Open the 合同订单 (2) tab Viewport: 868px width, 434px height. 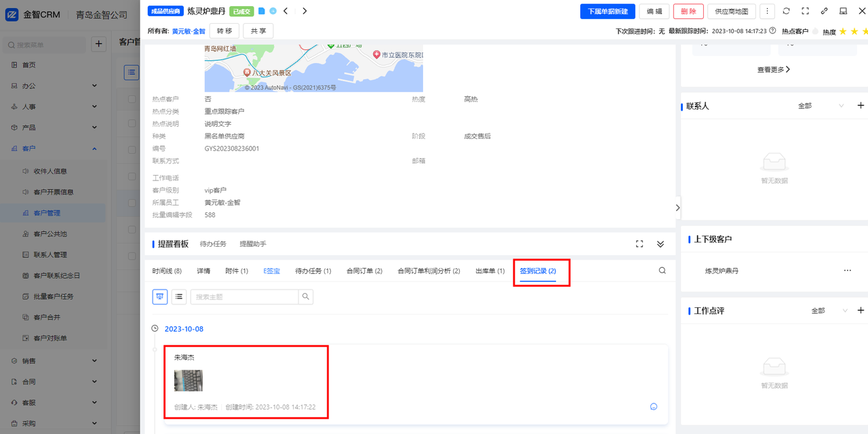[364, 271]
